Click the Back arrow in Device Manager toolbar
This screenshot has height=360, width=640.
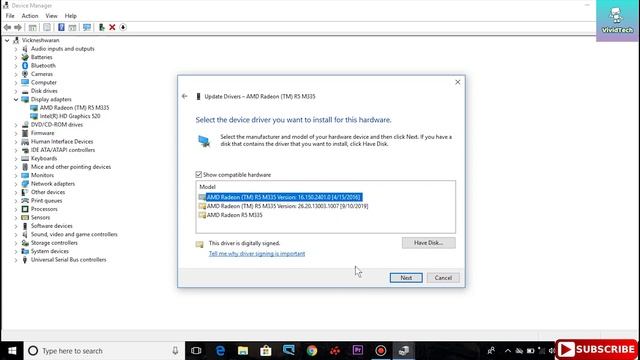point(7,27)
